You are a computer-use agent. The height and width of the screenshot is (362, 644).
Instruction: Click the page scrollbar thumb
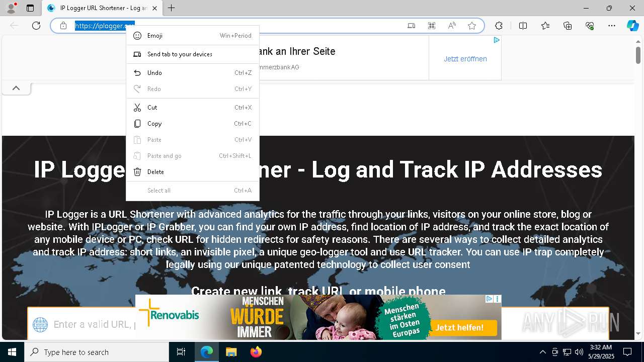click(638, 54)
